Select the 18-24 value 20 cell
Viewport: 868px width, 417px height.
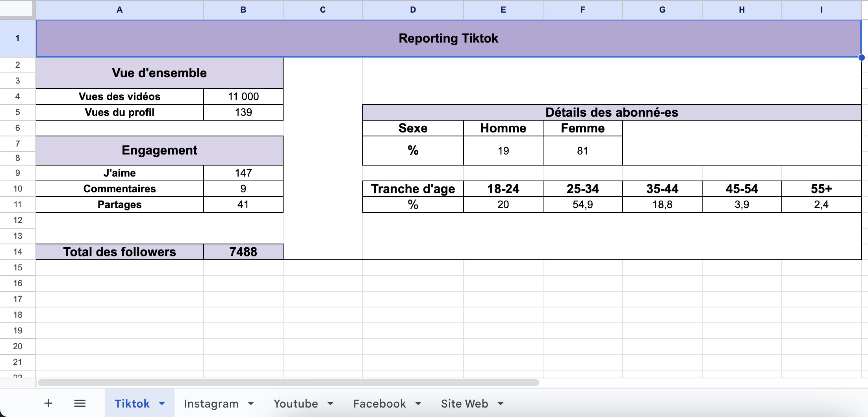point(503,205)
